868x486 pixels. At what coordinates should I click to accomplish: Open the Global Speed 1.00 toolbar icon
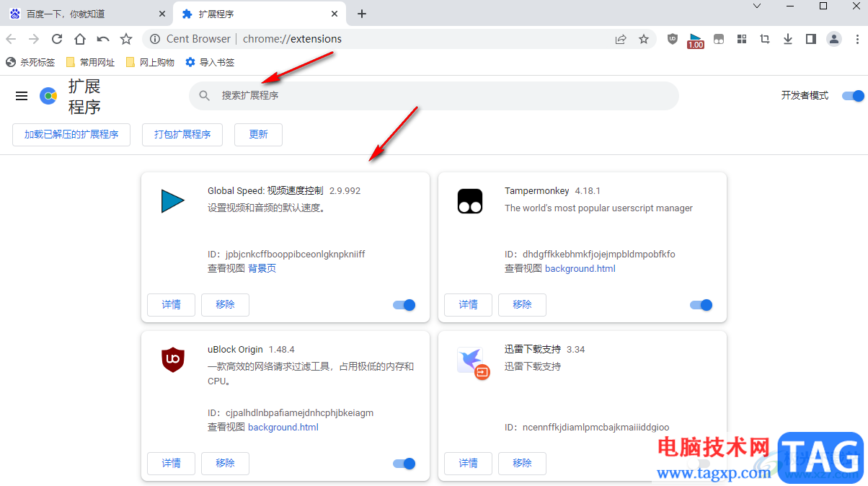(696, 40)
